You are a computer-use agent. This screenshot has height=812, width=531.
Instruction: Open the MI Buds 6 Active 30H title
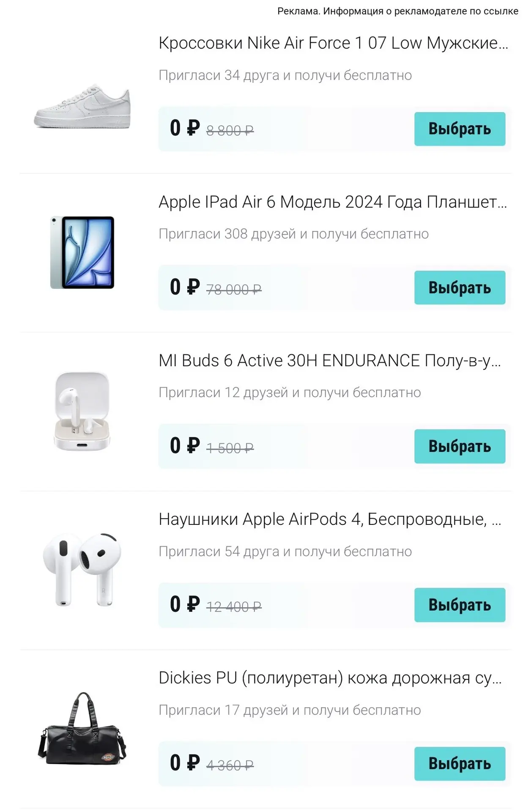click(330, 361)
